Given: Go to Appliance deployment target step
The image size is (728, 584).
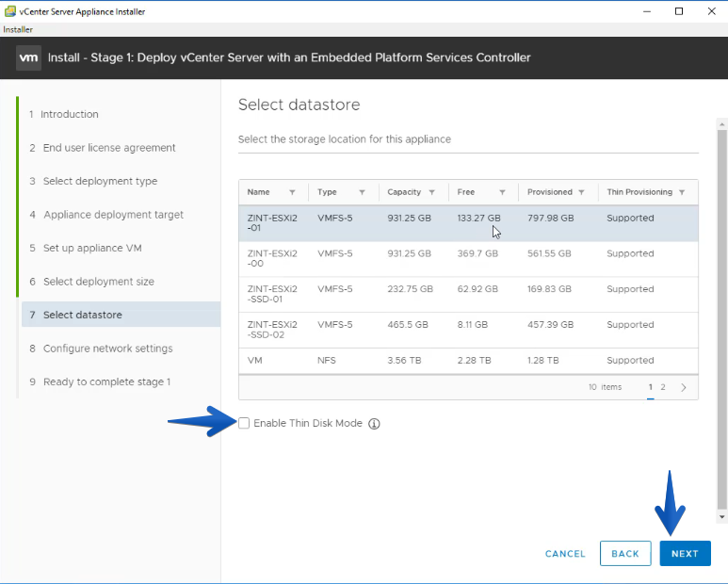Looking at the screenshot, I should pyautogui.click(x=106, y=215).
